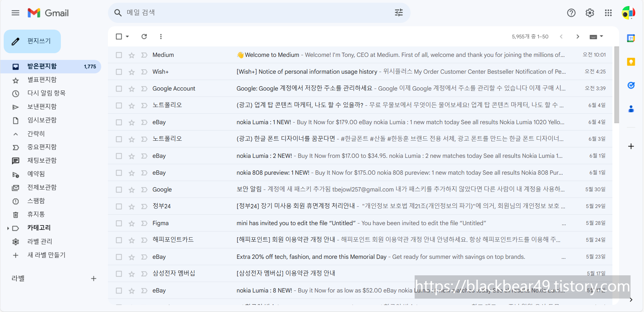Show the side panel arrow at bottom right
Viewport: 644px width, 312px height.
631,300
